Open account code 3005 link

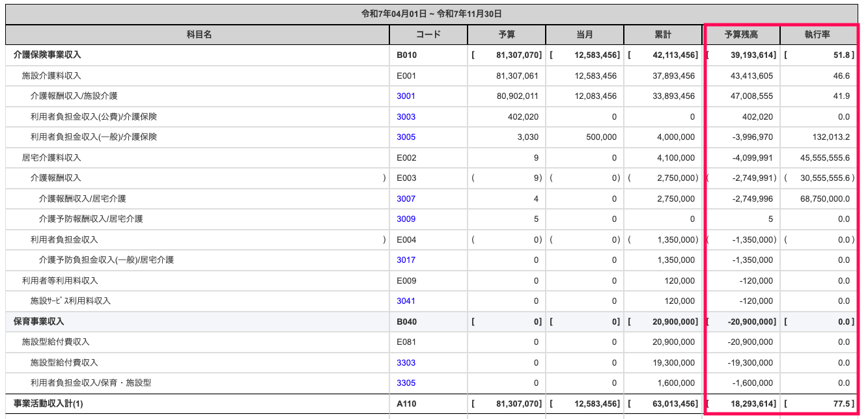tap(406, 137)
